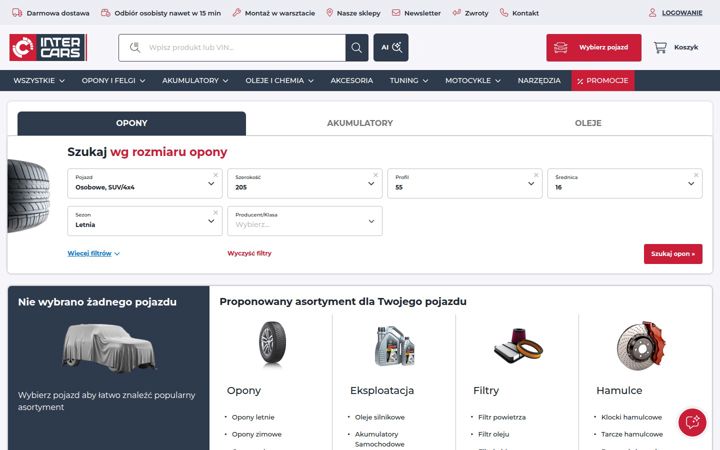This screenshot has height=450, width=720.
Task: Click the Logowanie link
Action: (x=682, y=13)
